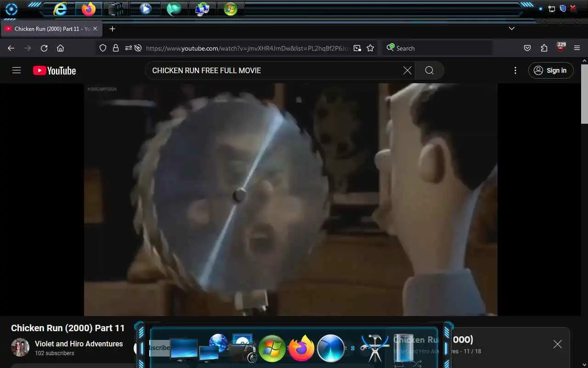Screen dimensions: 588x368
Task: Go back to the previous page
Action: pos(11,48)
